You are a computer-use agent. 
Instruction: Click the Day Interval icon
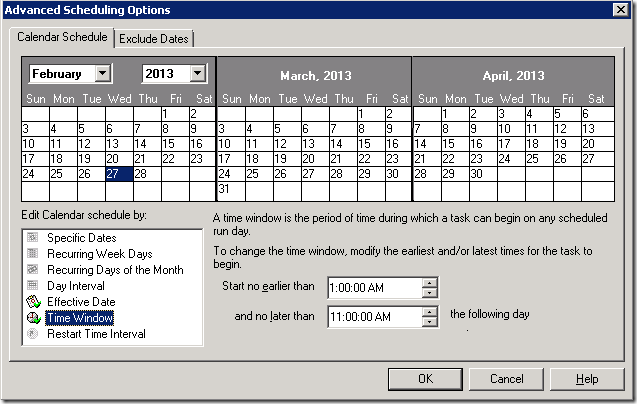(x=33, y=286)
